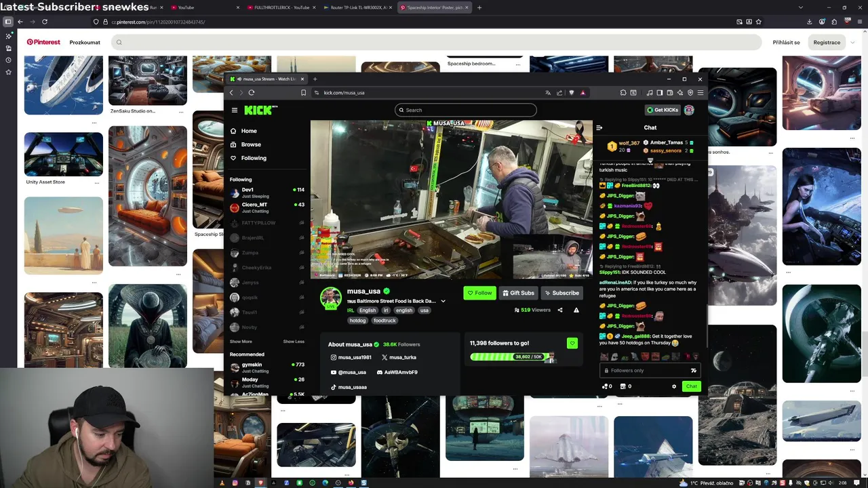The image size is (868, 488).
Task: Bookmark the kick.com page
Action: [x=303, y=93]
